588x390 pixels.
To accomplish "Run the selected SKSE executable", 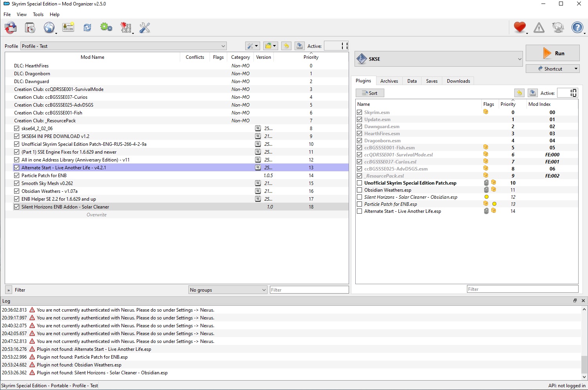I will pos(553,53).
